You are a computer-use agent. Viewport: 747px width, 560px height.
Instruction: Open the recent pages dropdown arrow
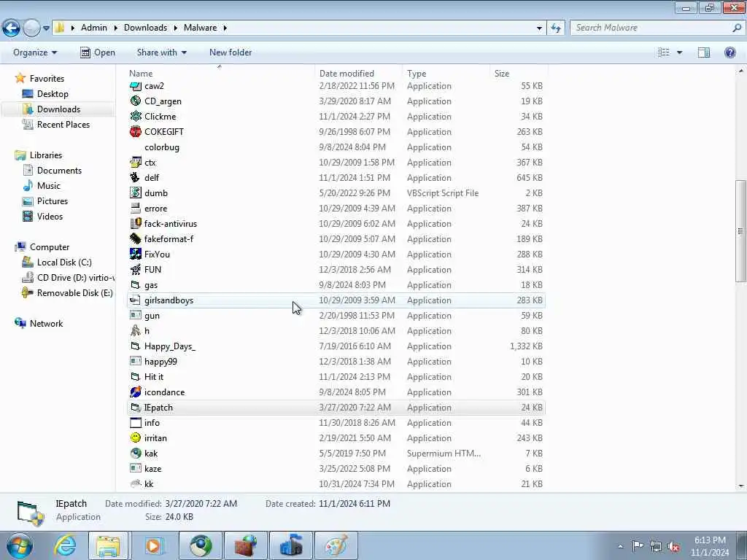pyautogui.click(x=46, y=28)
